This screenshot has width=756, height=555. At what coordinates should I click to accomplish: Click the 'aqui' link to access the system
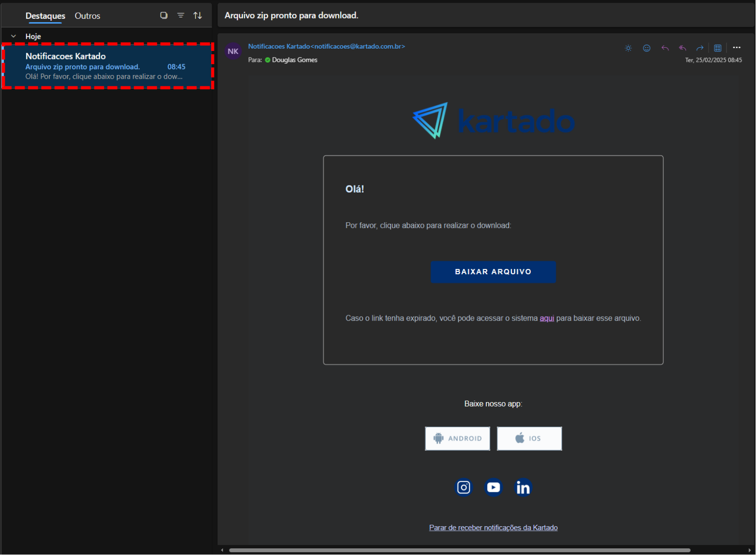tap(546, 319)
